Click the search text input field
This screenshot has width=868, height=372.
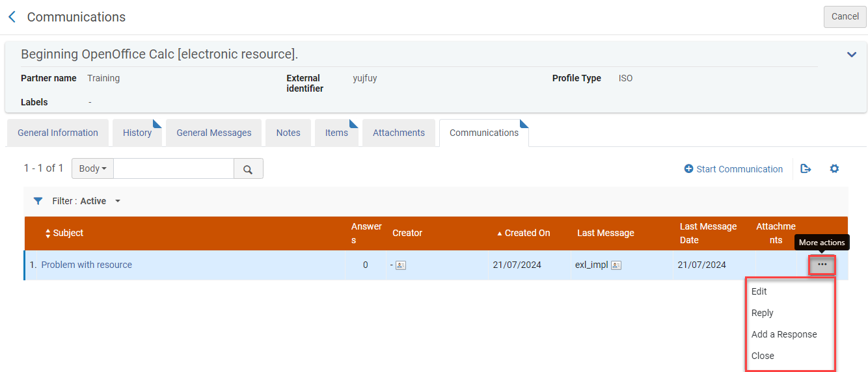click(173, 168)
